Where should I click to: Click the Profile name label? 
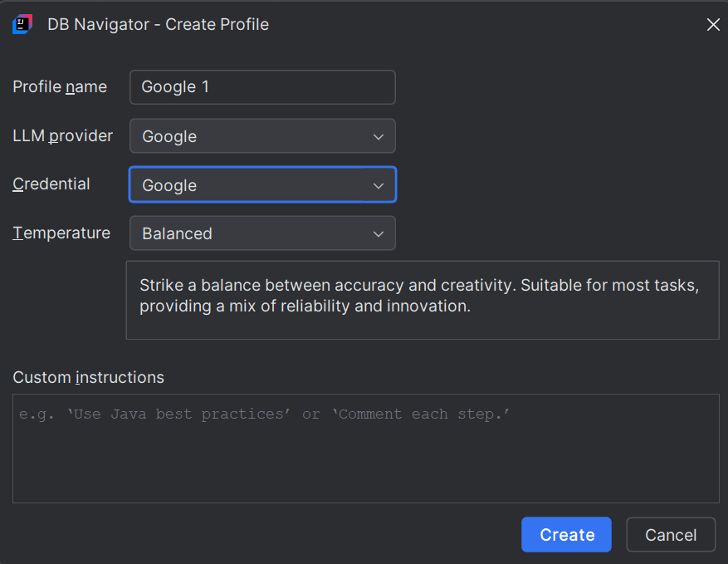pyautogui.click(x=60, y=87)
